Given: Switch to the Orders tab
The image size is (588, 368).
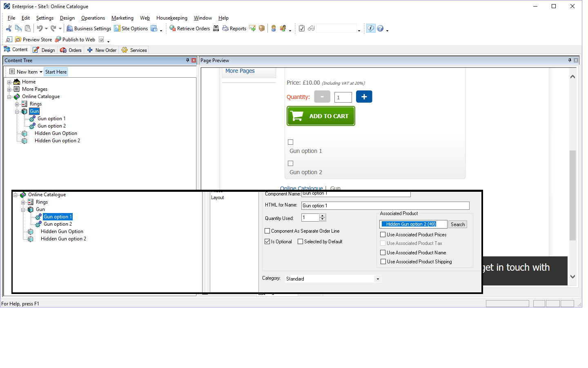Looking at the screenshot, I should click(x=71, y=50).
